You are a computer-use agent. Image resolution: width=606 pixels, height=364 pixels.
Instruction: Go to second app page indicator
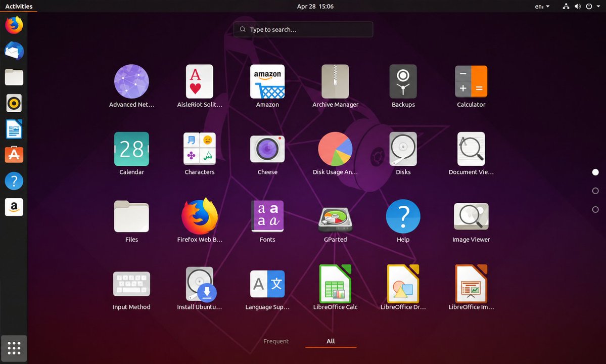[x=595, y=191]
